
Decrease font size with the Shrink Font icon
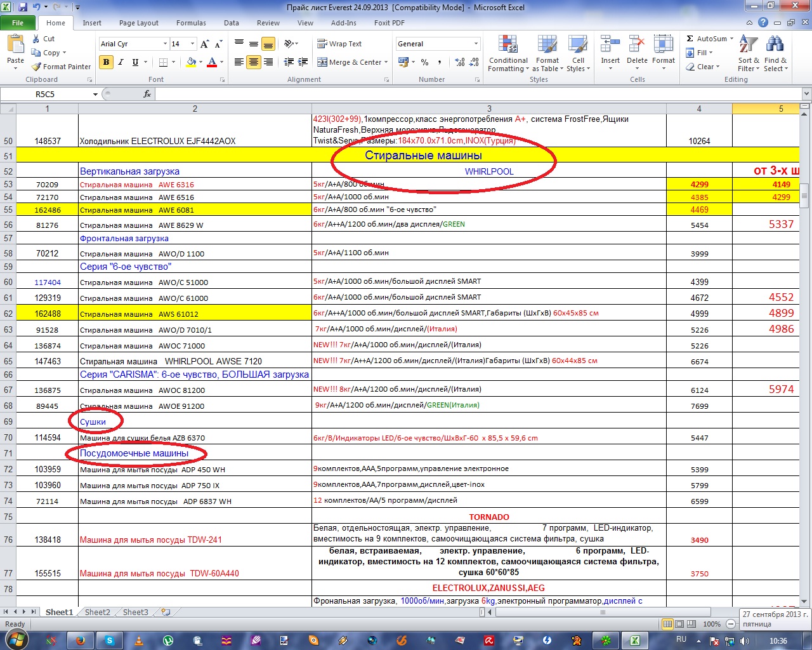[x=218, y=44]
